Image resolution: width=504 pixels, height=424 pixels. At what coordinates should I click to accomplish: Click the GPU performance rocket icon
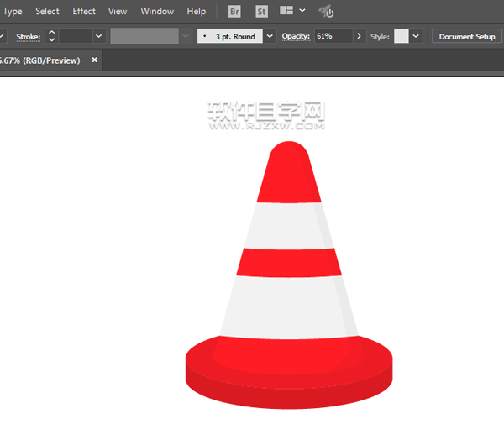point(326,12)
